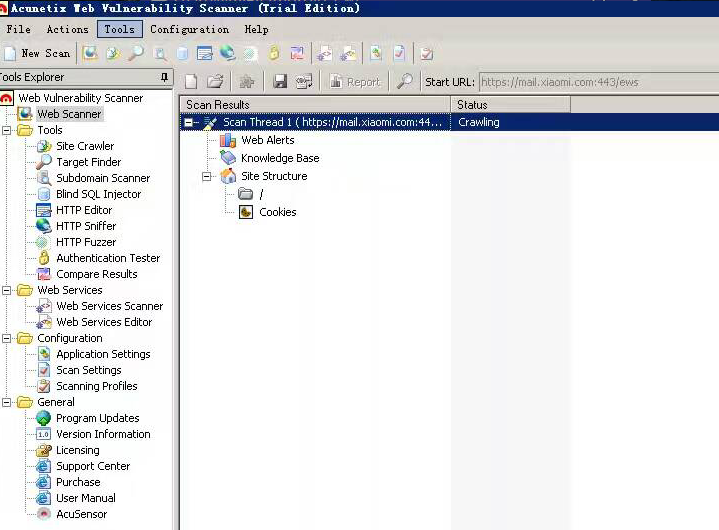The image size is (719, 530).
Task: Open Scan Settings icon in top toolbar
Action: click(399, 54)
